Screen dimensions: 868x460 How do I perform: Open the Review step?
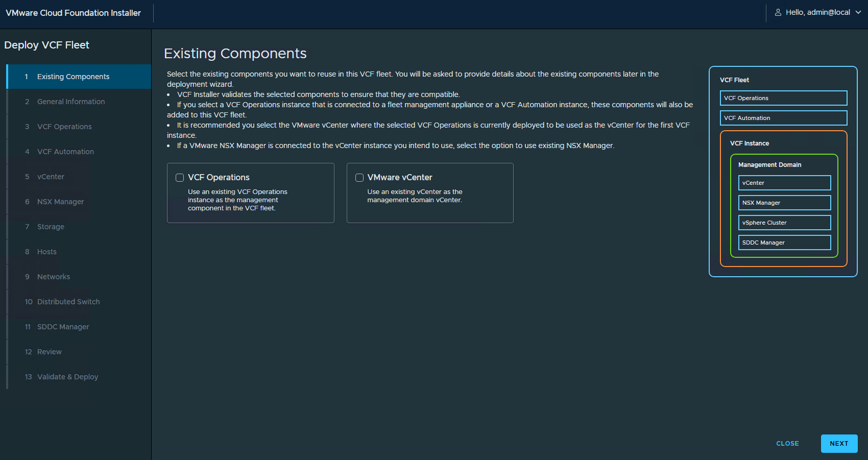click(79, 352)
